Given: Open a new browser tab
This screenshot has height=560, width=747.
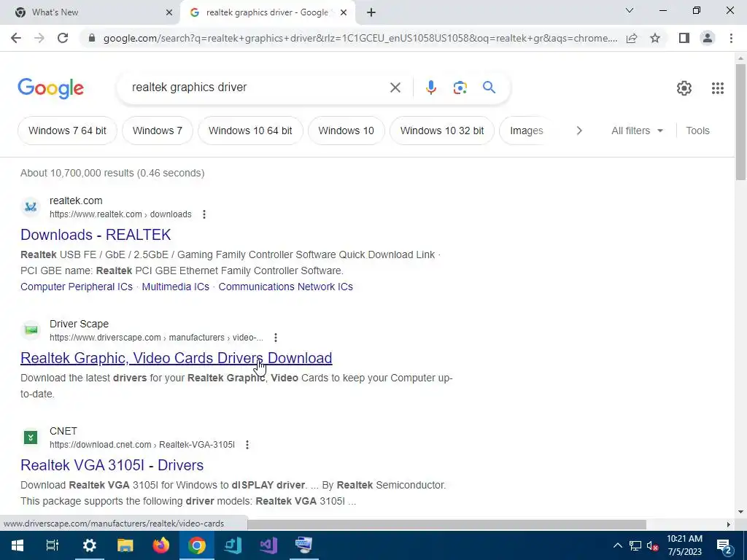Looking at the screenshot, I should click(x=371, y=12).
